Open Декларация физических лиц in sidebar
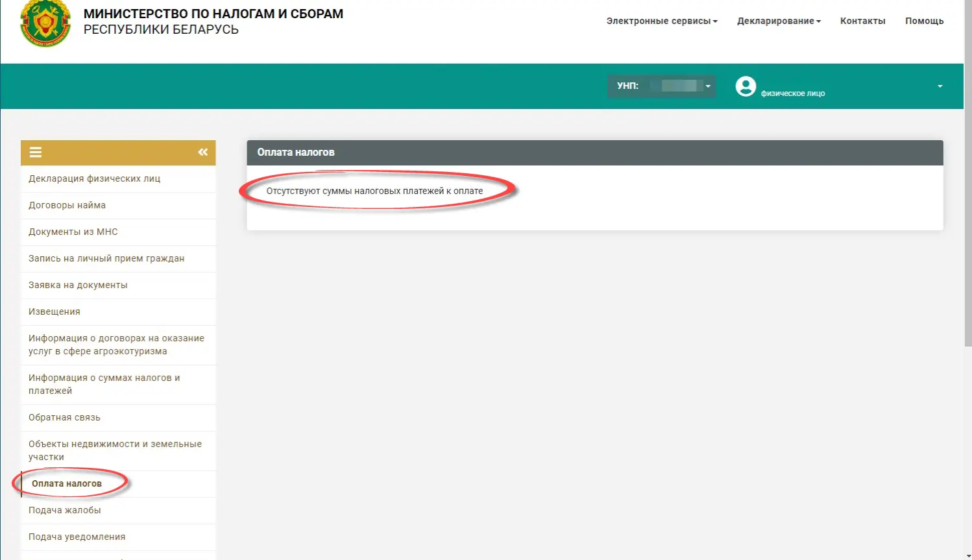The image size is (972, 560). click(x=118, y=178)
